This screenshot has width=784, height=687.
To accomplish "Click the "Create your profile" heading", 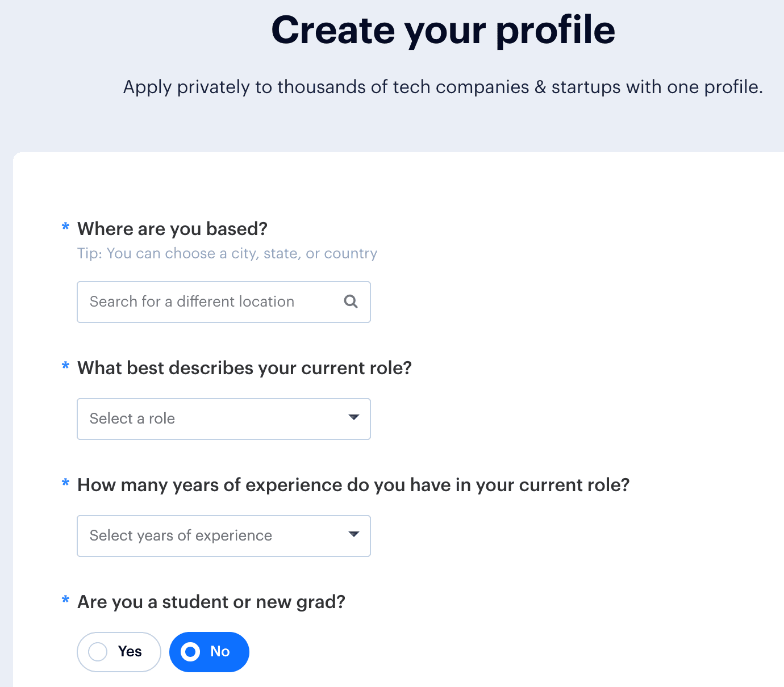I will coord(443,30).
